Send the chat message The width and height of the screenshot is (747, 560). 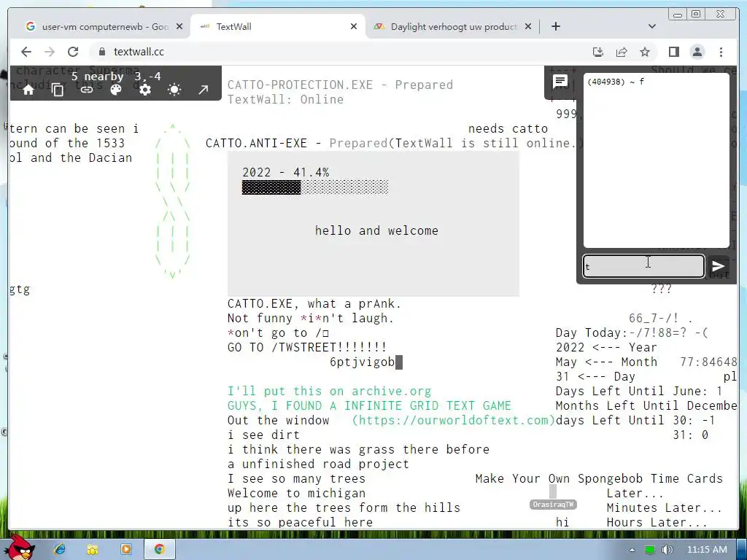tap(718, 266)
